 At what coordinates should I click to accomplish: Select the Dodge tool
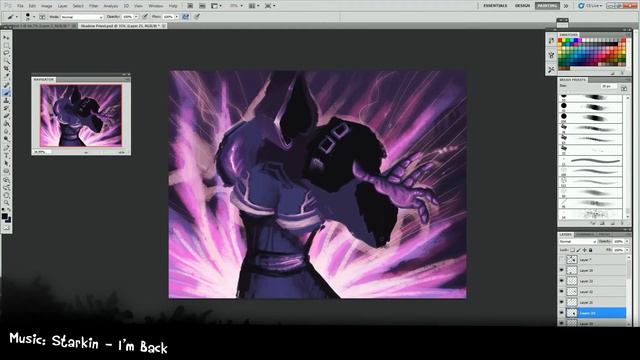click(x=6, y=139)
